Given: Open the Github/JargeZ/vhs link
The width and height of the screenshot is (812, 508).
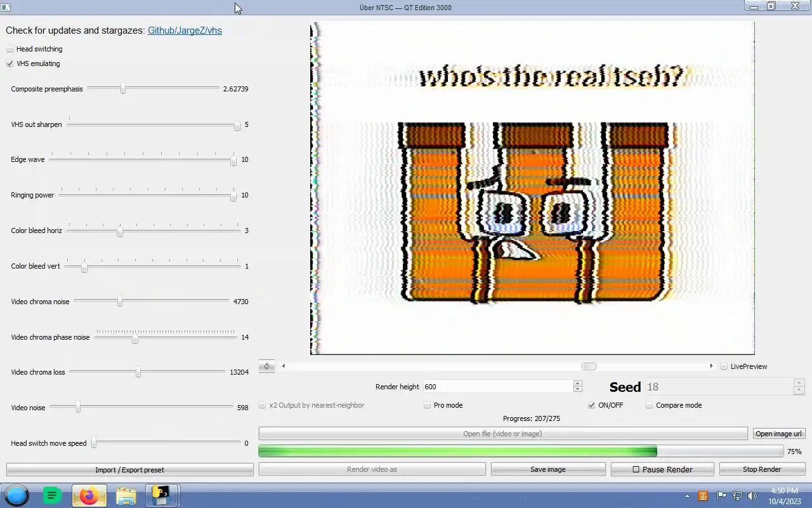Looking at the screenshot, I should pyautogui.click(x=185, y=30).
